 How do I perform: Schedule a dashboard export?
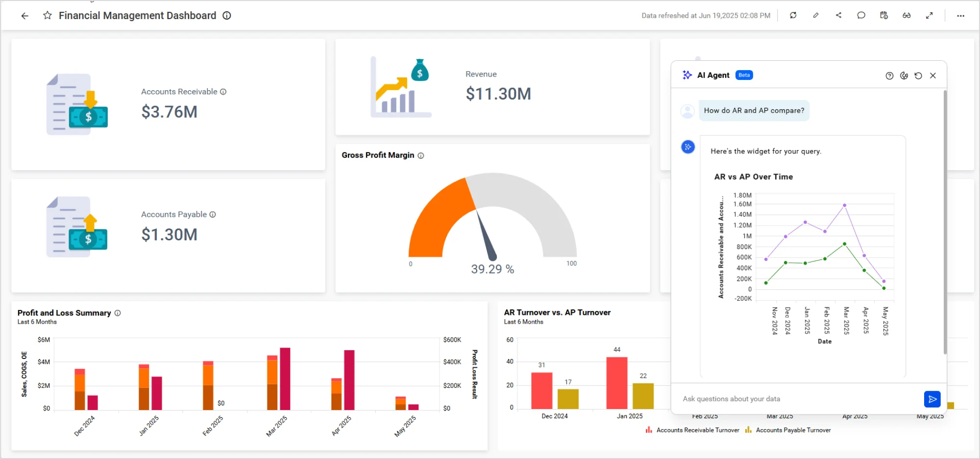(884, 15)
